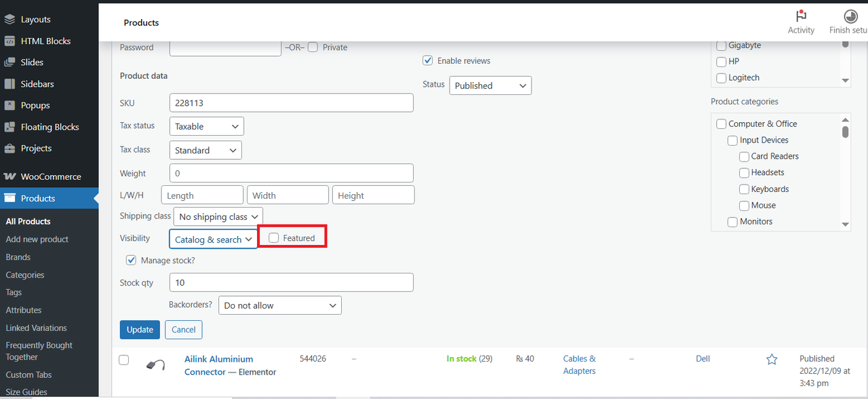Open Attributes submenu item

click(x=24, y=310)
